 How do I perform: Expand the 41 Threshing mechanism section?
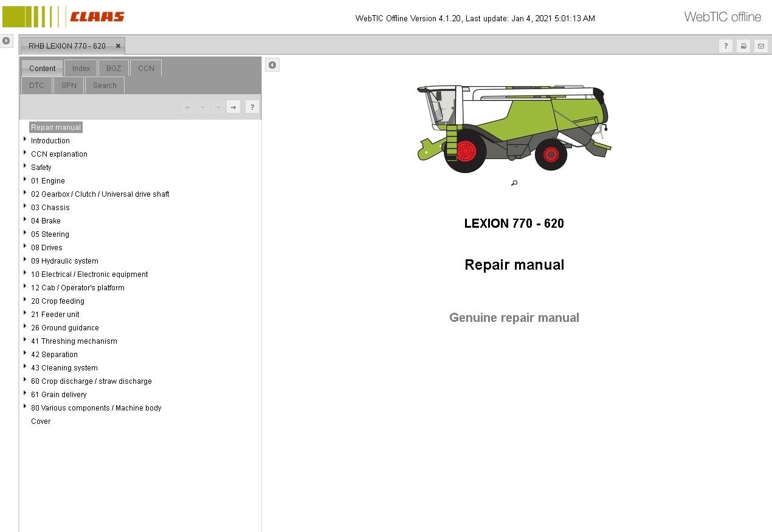[25, 341]
